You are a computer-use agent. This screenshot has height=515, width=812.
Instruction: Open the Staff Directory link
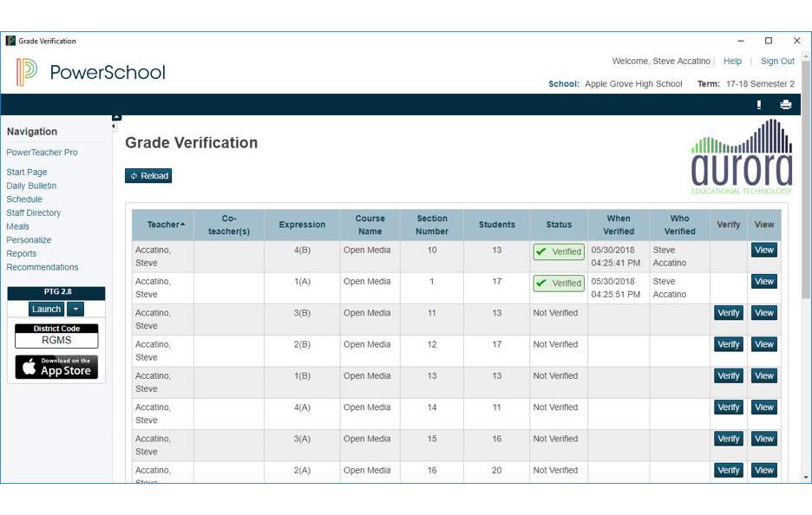click(34, 212)
